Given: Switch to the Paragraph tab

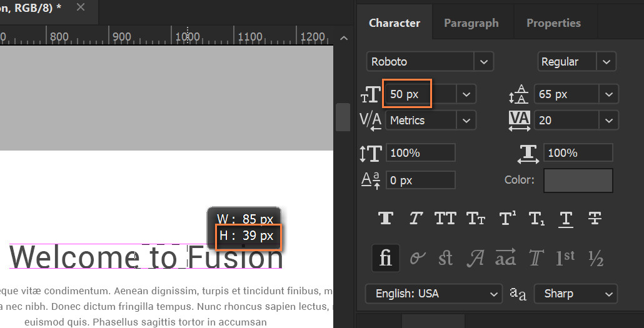Looking at the screenshot, I should pyautogui.click(x=471, y=23).
